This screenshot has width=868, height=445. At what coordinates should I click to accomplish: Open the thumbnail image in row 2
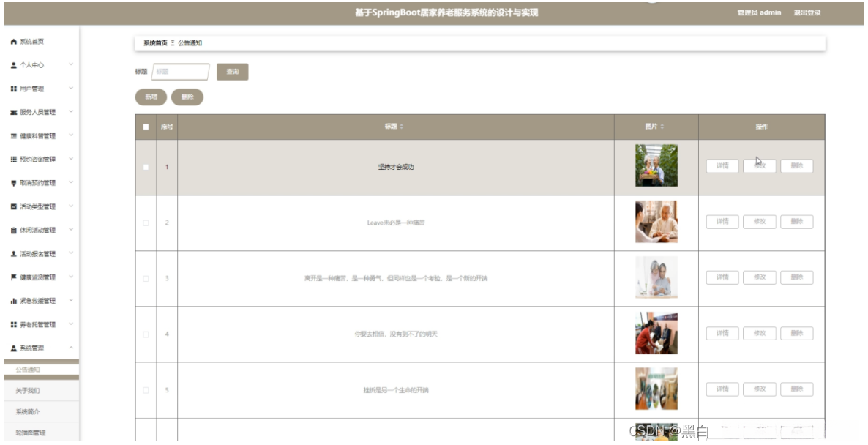(656, 221)
